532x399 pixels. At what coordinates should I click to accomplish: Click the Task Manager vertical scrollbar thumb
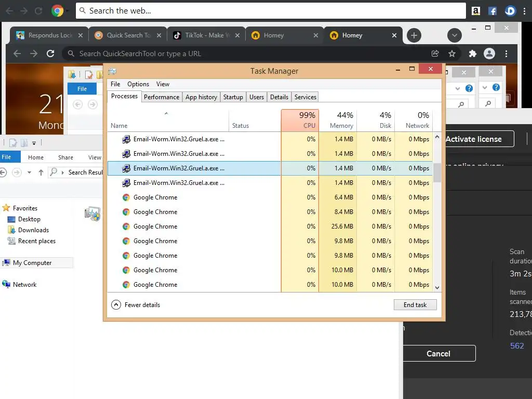tap(437, 172)
